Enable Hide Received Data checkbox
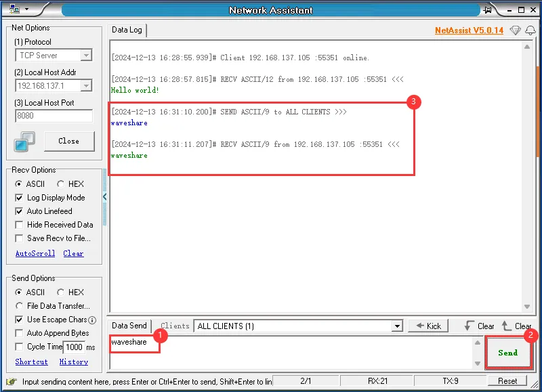The image size is (542, 392). point(20,225)
